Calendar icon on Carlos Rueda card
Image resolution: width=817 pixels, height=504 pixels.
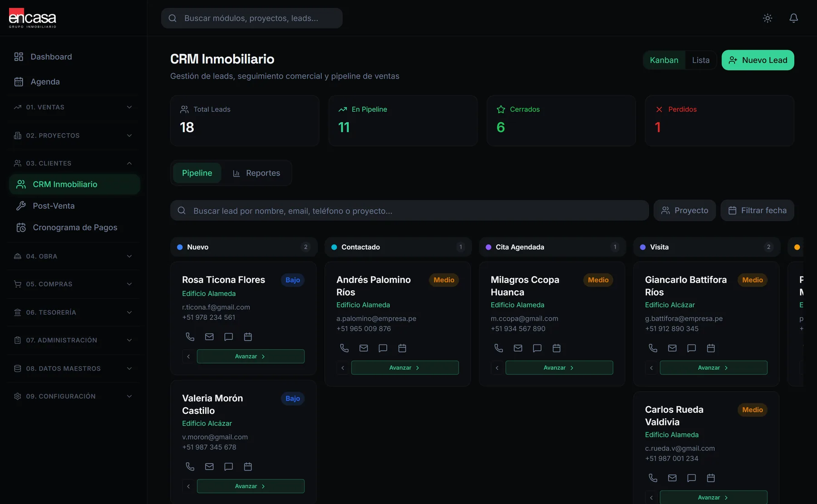tap(711, 478)
